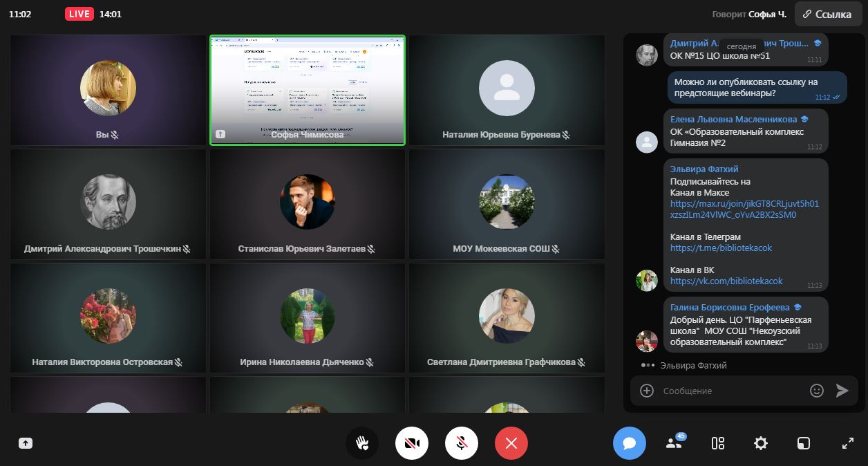Viewport: 868px width, 466px height.
Task: Open the emoji picker in chat
Action: tap(816, 391)
